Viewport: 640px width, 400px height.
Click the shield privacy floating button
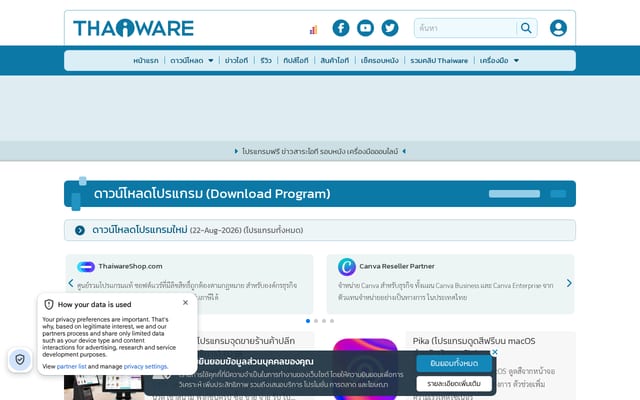[x=20, y=360]
